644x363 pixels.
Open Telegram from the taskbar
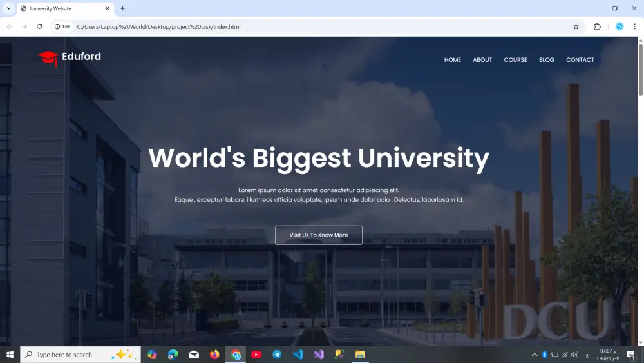pos(277,355)
